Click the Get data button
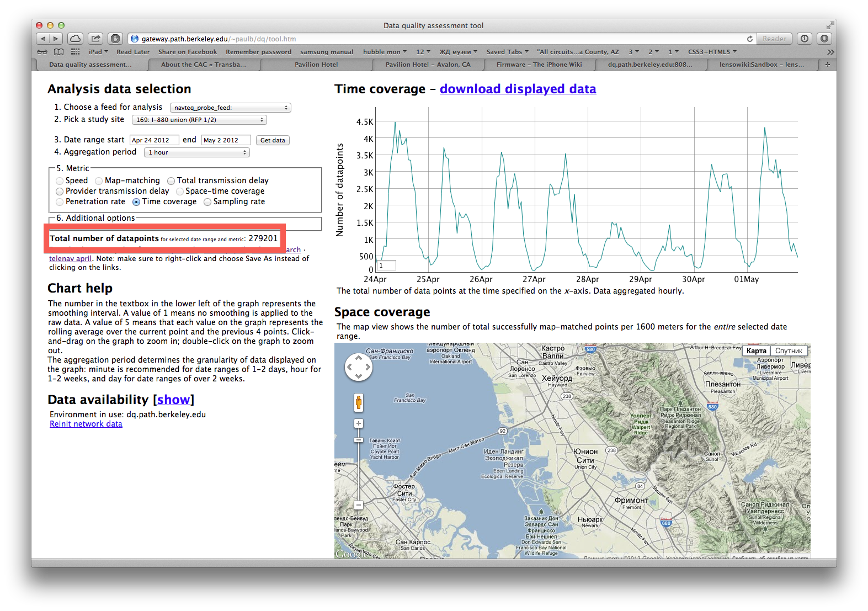868x611 pixels. 273,140
